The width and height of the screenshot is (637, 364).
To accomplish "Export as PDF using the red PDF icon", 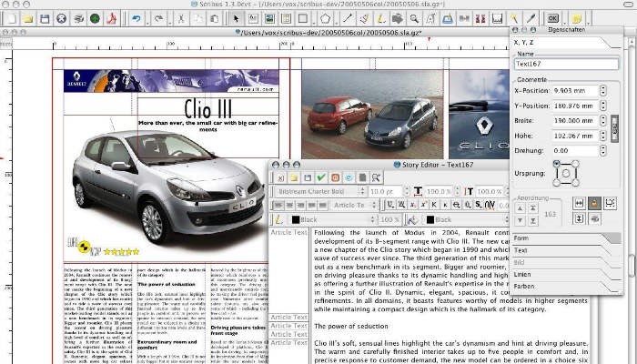I will [112, 19].
